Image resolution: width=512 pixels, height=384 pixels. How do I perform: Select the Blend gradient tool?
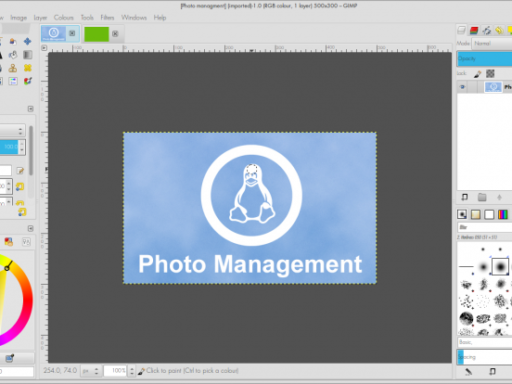coord(28,55)
